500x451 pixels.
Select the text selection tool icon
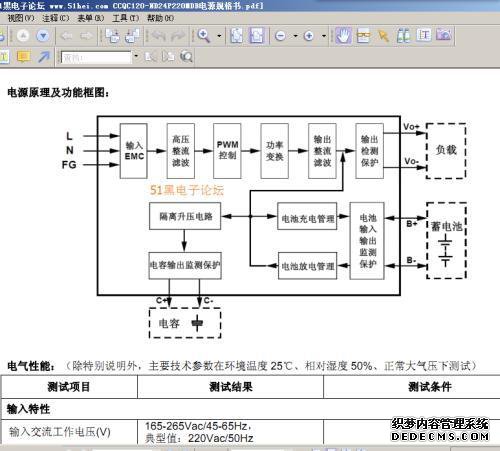pos(424,35)
